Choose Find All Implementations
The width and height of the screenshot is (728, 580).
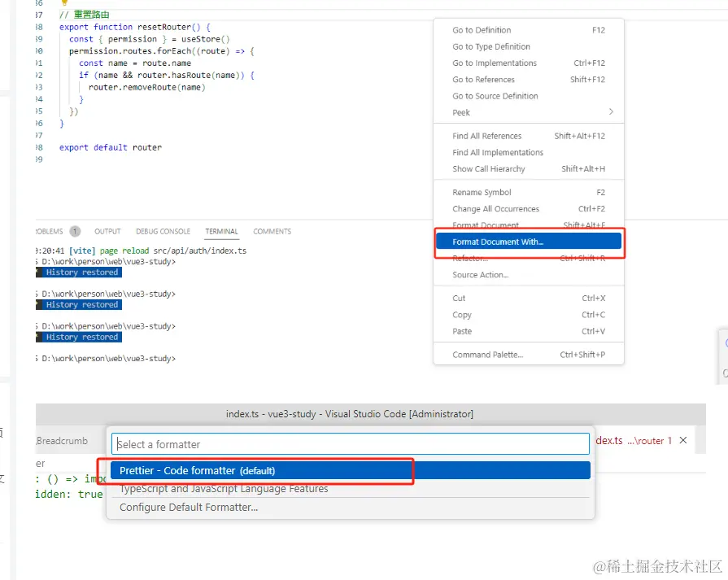529,152
